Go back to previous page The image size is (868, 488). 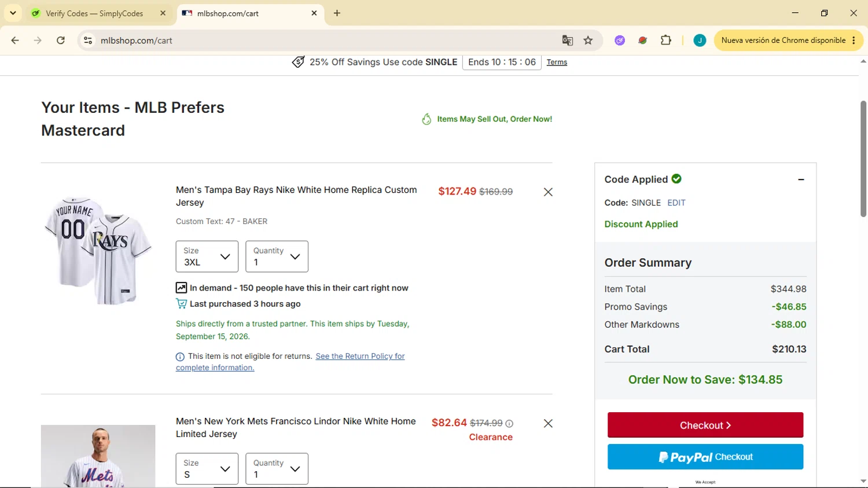point(15,40)
